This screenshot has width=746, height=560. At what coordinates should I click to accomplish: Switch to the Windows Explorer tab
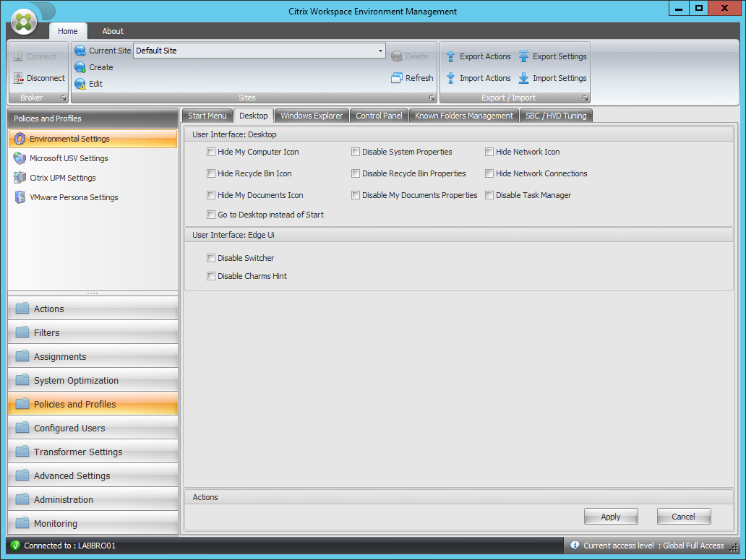(311, 116)
